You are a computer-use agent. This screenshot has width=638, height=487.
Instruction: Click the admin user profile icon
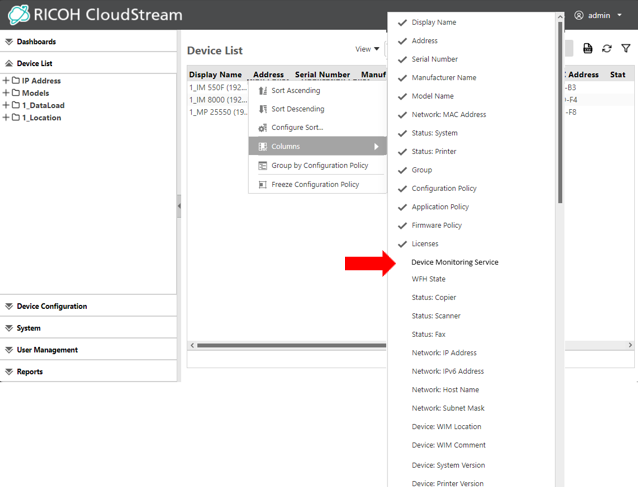[x=579, y=16]
